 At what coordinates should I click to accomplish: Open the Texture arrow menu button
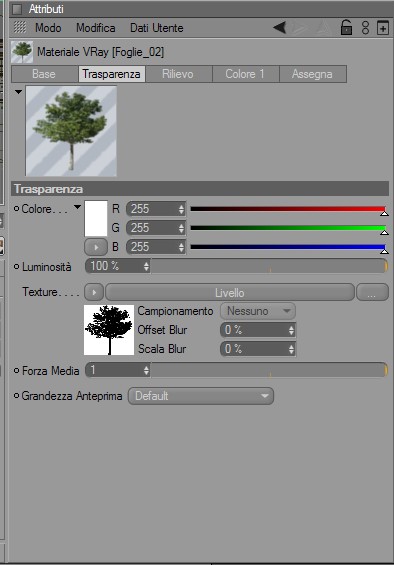[x=94, y=292]
